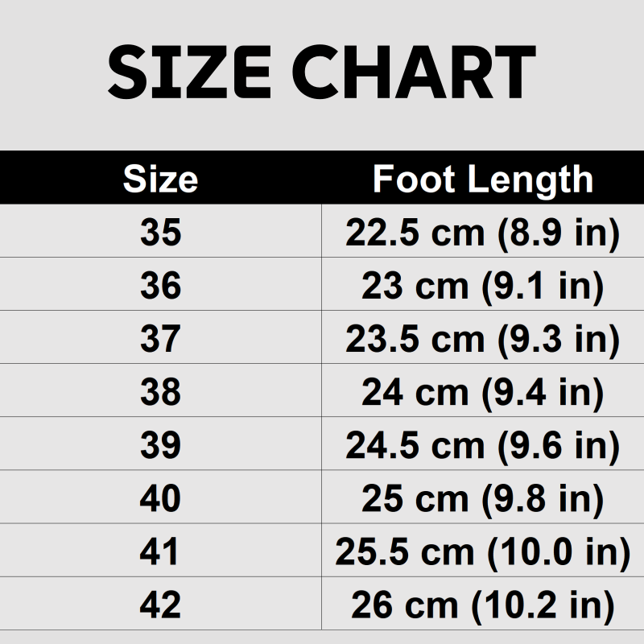Select the size 36 cell
The image size is (644, 644).
160,286
